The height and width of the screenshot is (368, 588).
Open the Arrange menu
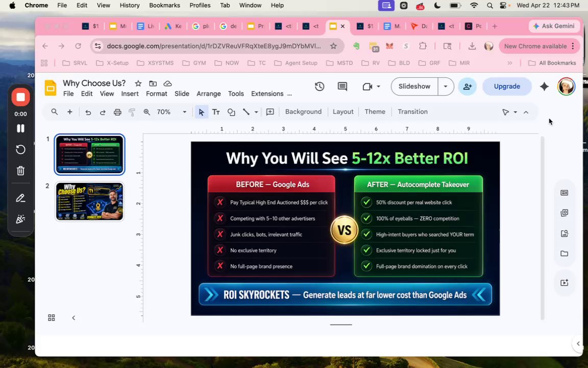tap(208, 94)
